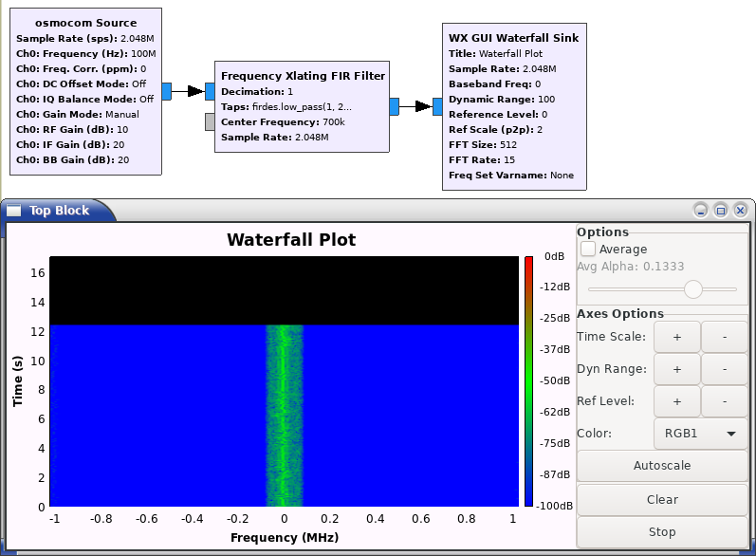Enable the Average checkbox
The height and width of the screenshot is (556, 756).
point(588,249)
